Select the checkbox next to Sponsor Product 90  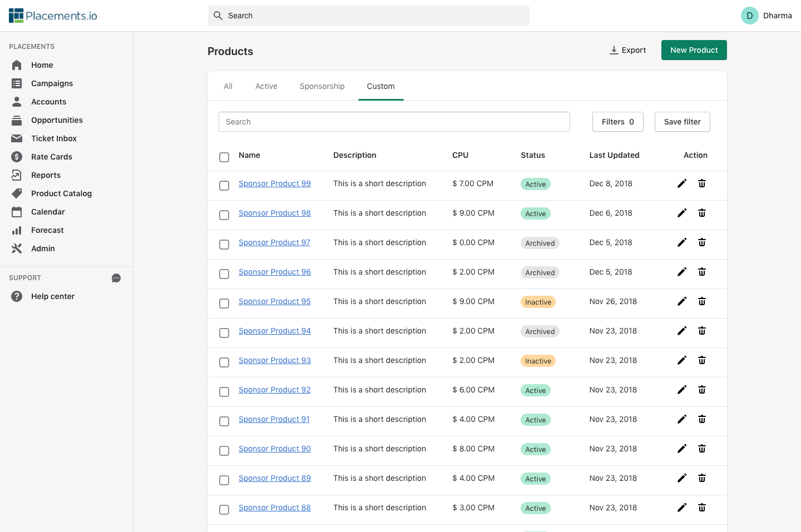click(x=224, y=451)
